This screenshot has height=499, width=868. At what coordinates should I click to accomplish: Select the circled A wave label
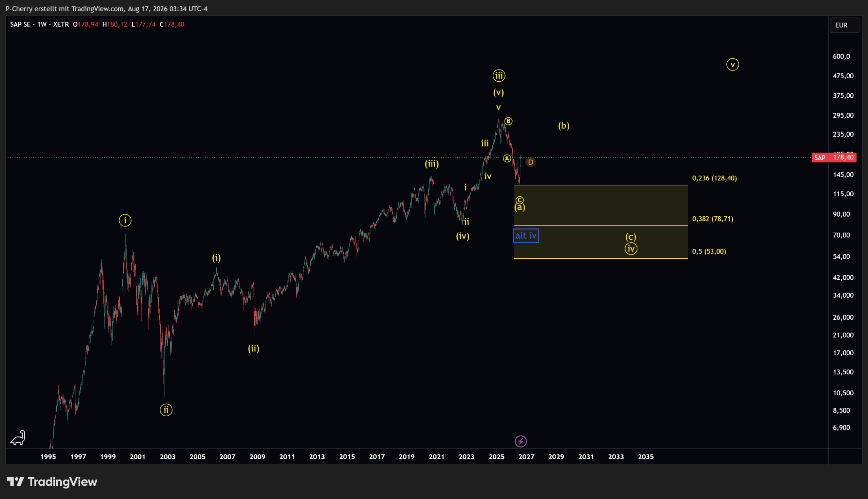coord(507,158)
